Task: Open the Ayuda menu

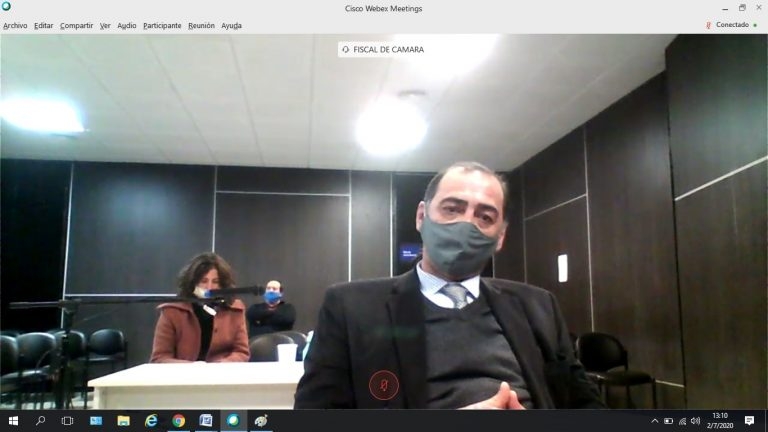Action: [x=231, y=25]
